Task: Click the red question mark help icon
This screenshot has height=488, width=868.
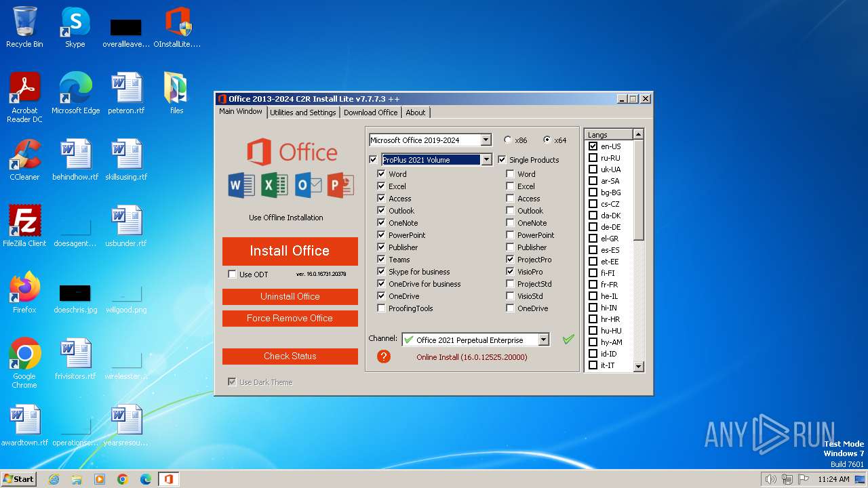Action: coord(384,357)
